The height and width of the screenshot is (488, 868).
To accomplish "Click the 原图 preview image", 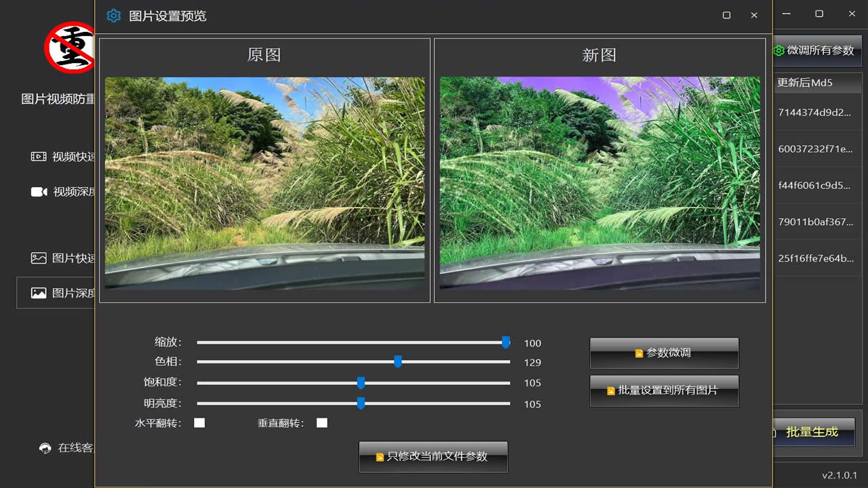I will [264, 183].
